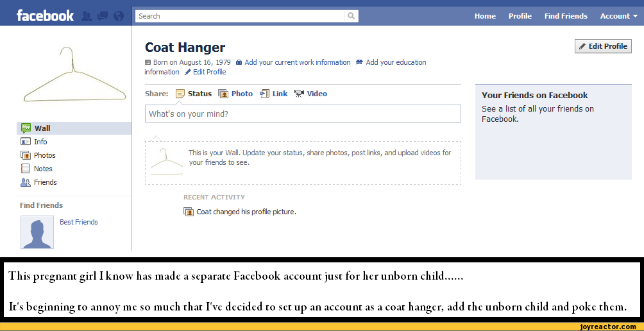The image size is (644, 331).
Task: Click the RECENT ACTIVITY label
Action: (x=214, y=197)
